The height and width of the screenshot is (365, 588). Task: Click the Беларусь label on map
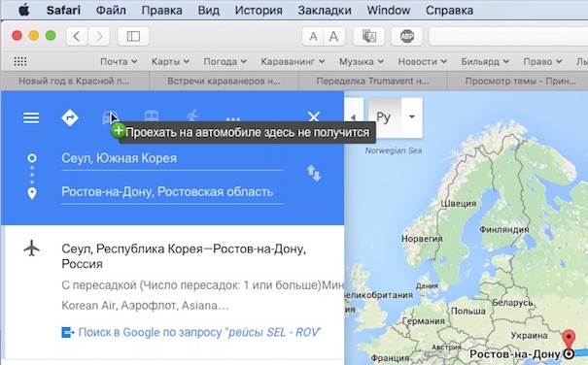[x=512, y=303]
